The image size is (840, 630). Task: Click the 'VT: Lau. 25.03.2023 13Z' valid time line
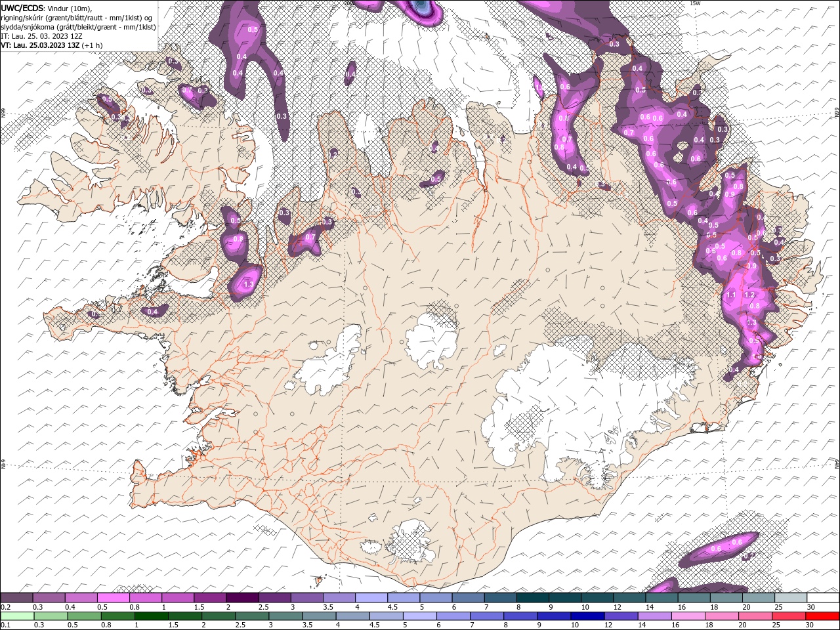(51, 45)
